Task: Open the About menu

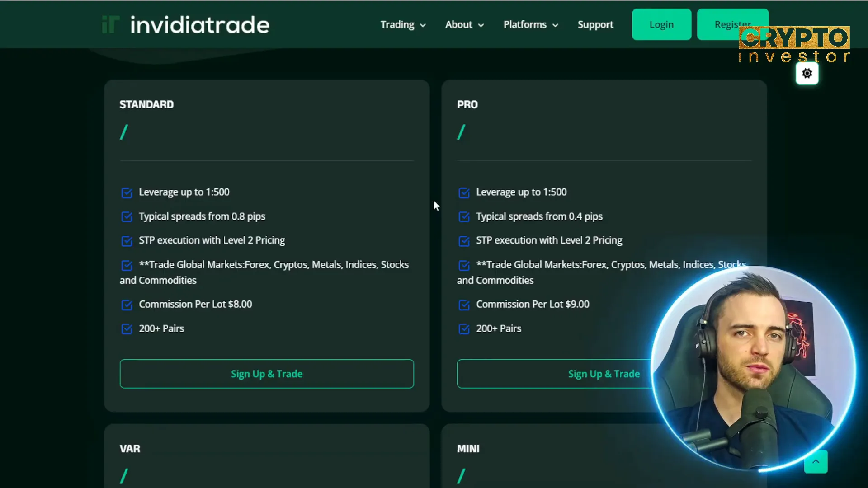Action: [x=458, y=24]
